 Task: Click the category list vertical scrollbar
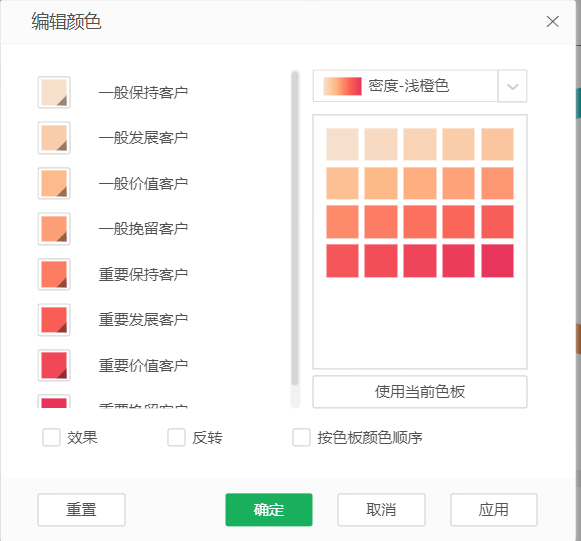295,228
